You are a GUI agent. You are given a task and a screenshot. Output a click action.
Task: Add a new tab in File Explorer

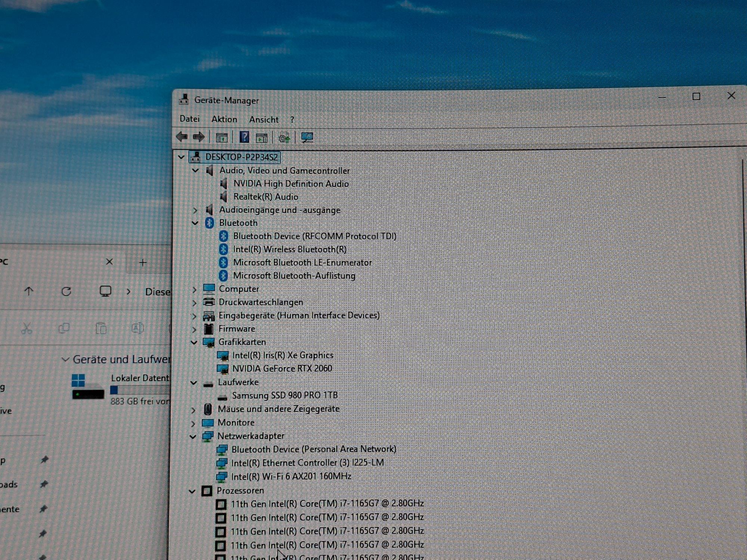[143, 262]
